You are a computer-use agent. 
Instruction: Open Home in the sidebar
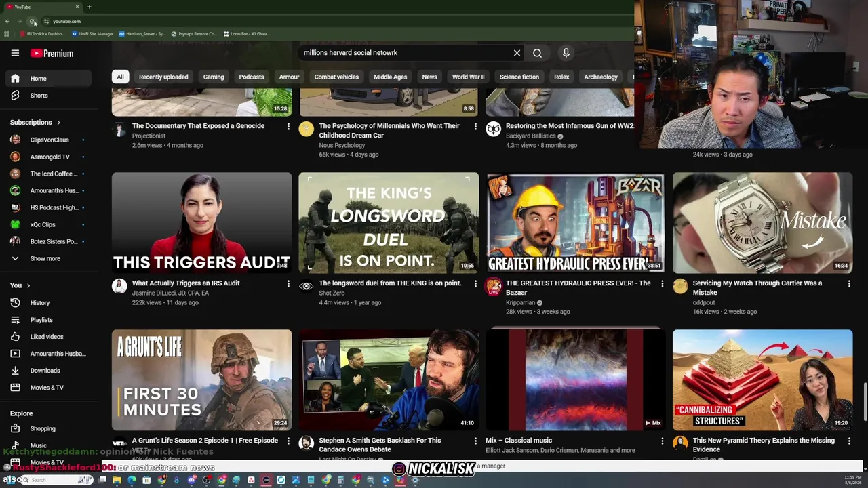(47, 79)
